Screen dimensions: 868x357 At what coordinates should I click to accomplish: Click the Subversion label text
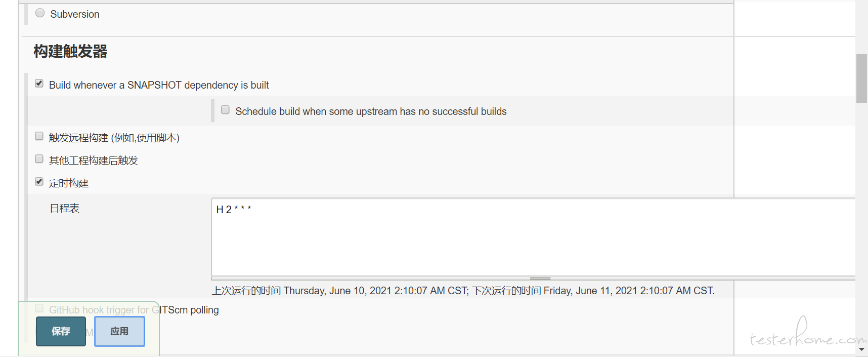(75, 14)
